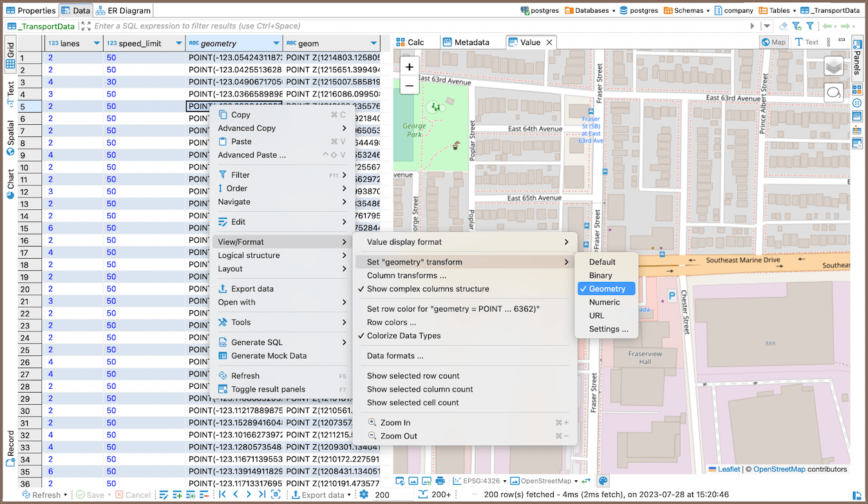Screen dimensions: 868x504
Task: Click the map color palette icon
Action: [x=603, y=481]
